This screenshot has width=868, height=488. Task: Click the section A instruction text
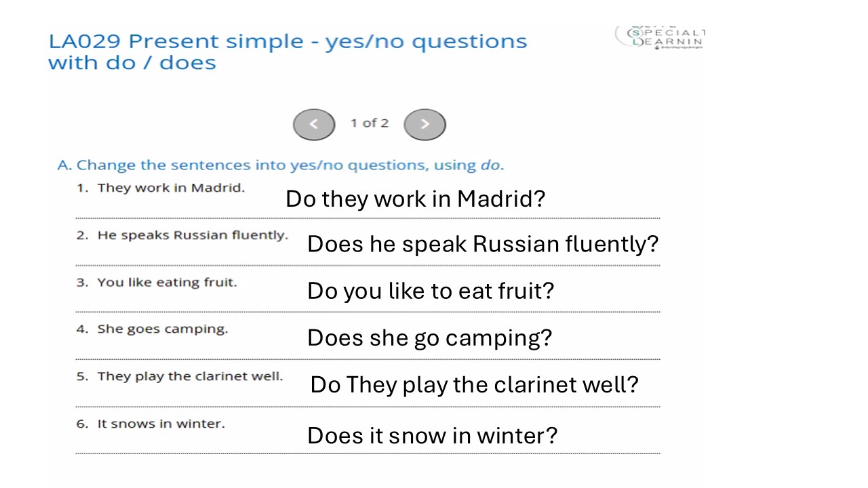[280, 165]
